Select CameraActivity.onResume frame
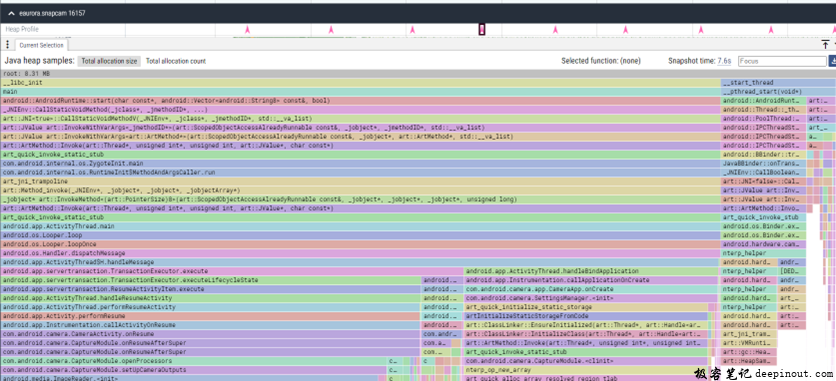Viewport: 836px width, 381px height. (211, 334)
